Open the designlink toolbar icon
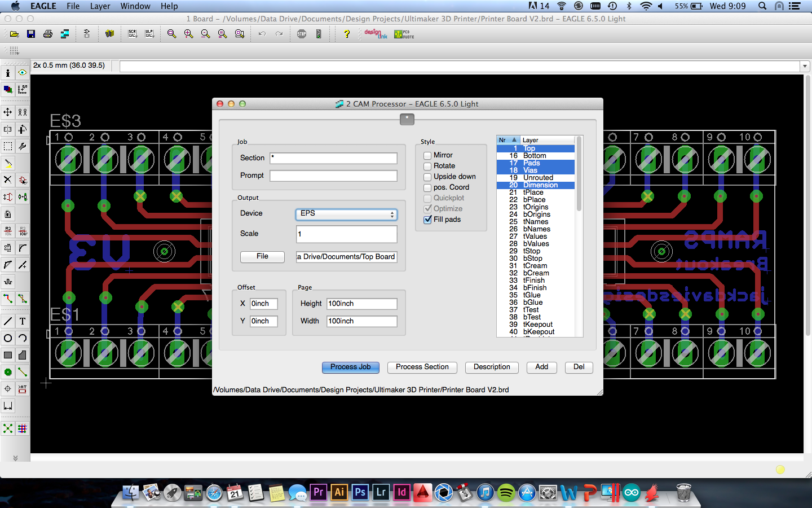The width and height of the screenshot is (812, 508). click(x=376, y=34)
